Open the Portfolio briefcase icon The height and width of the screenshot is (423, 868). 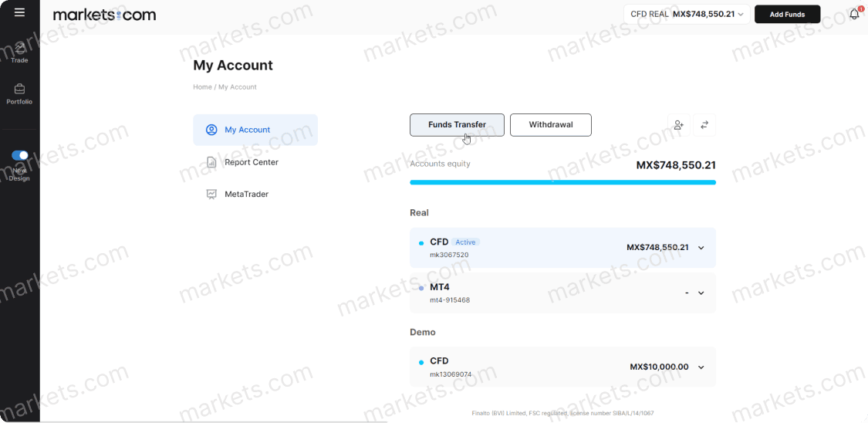pyautogui.click(x=19, y=89)
